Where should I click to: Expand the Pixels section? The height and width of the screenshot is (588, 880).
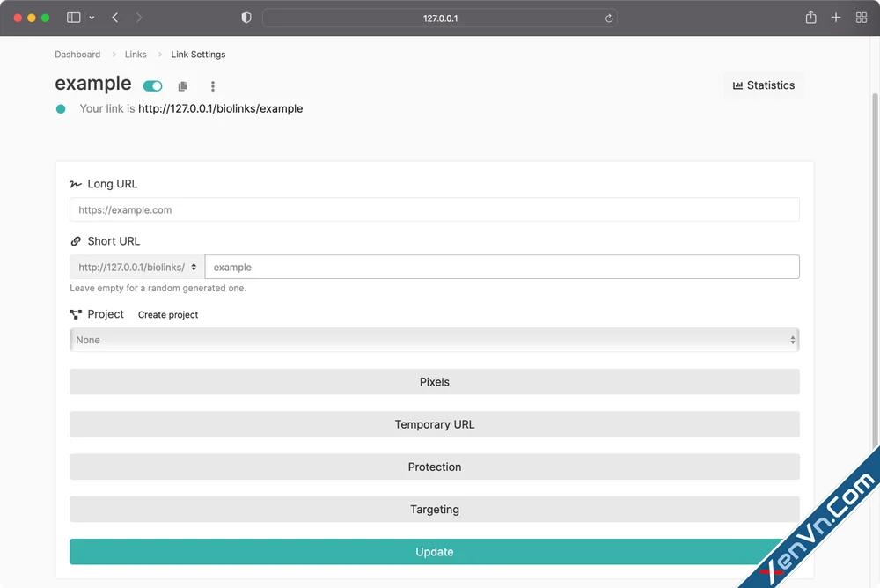pos(435,382)
